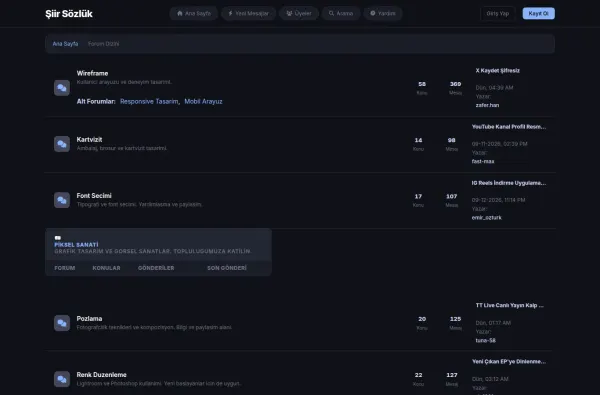Click the magnifier icon in Arama
The height and width of the screenshot is (395, 600).
pos(331,13)
